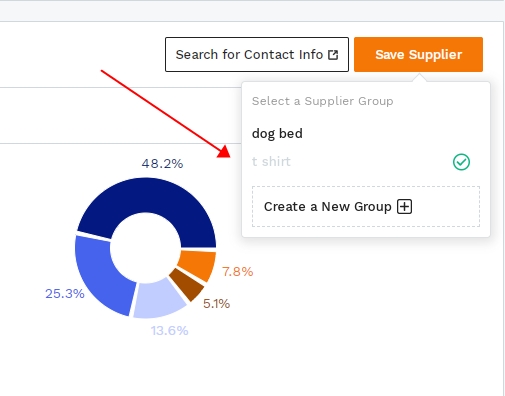
Task: Click the Save Supplier button
Action: click(x=418, y=54)
